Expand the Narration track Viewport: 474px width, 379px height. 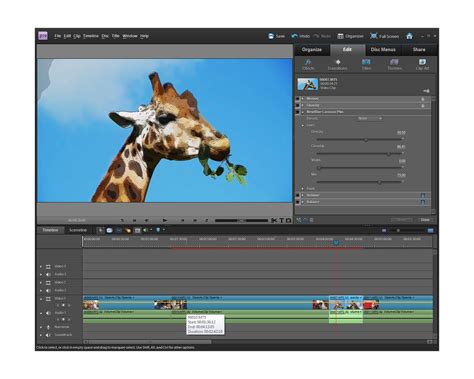41,327
